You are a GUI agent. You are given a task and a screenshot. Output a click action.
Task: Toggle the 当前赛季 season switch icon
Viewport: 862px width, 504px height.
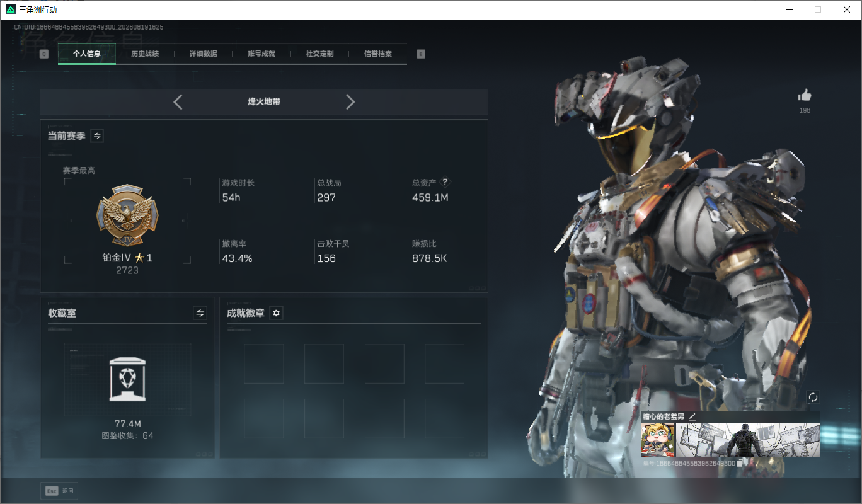(97, 135)
